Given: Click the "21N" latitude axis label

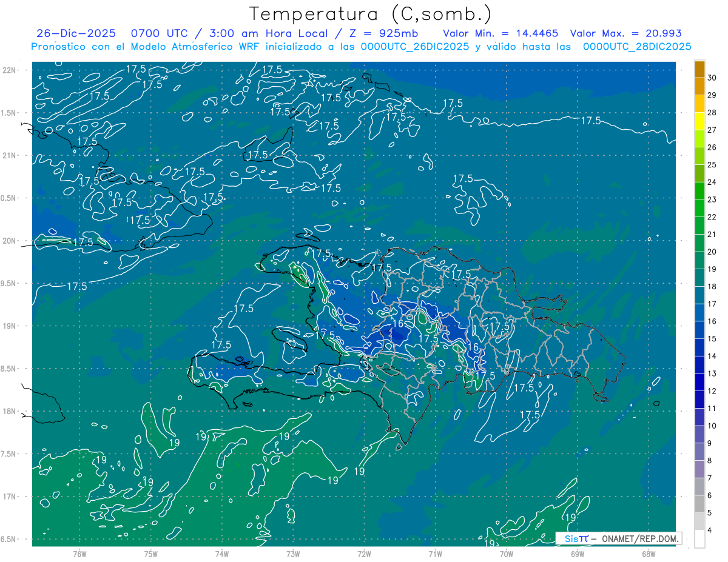Looking at the screenshot, I should pos(10,156).
